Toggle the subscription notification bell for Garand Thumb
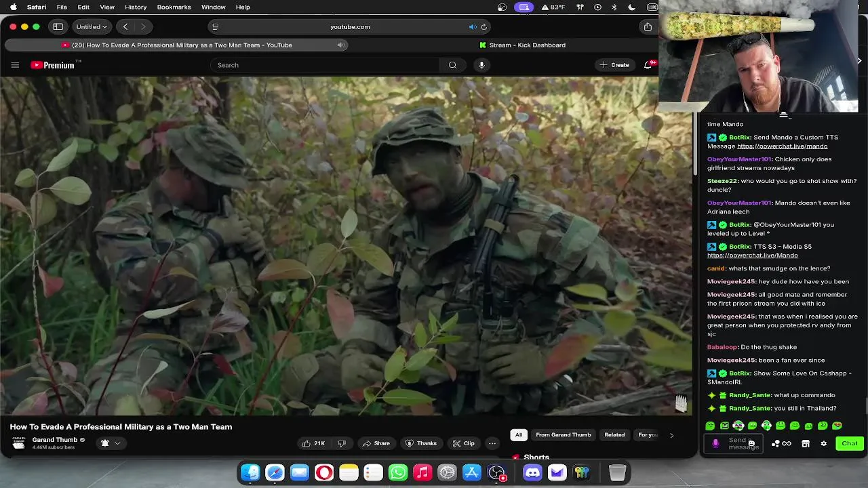The image size is (868, 488). click(105, 443)
